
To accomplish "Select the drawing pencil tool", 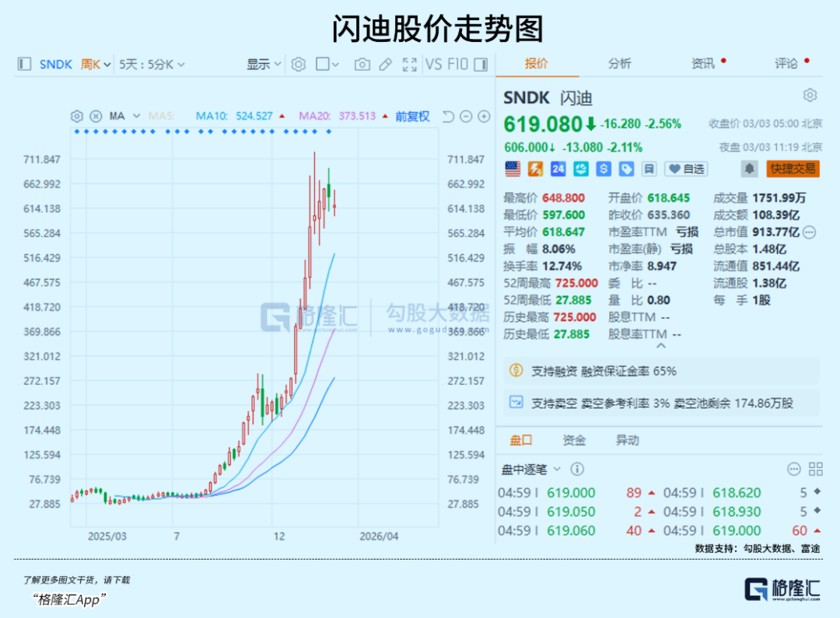I will click(x=385, y=64).
